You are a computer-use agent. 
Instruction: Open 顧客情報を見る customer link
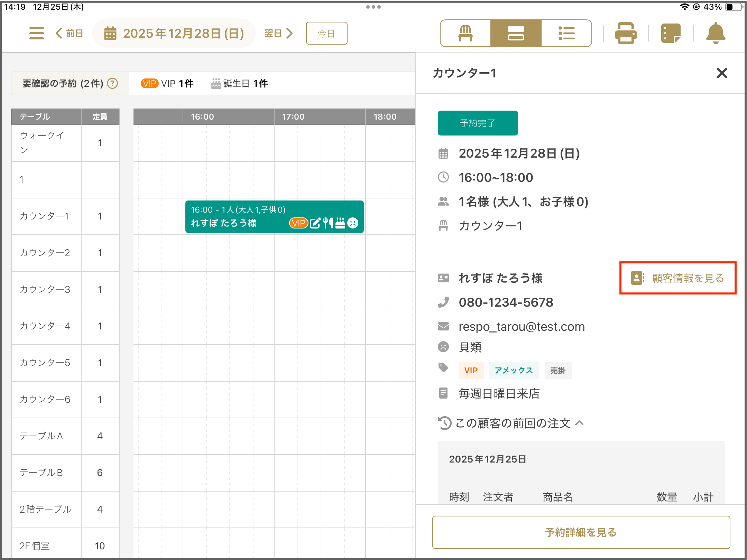coord(677,278)
